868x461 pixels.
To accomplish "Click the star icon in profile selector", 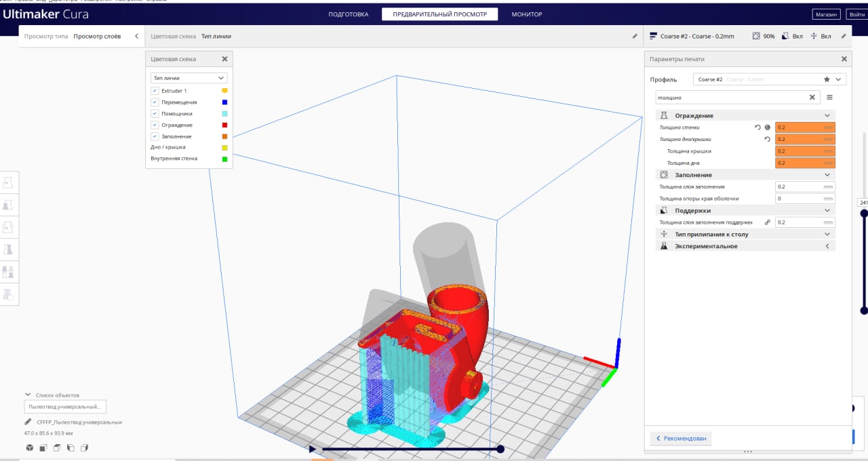I will point(827,79).
